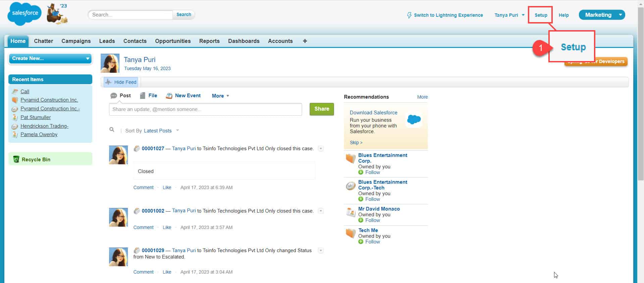Open the Campaigns tab
Screen dimensions: 644x283
pyautogui.click(x=76, y=41)
